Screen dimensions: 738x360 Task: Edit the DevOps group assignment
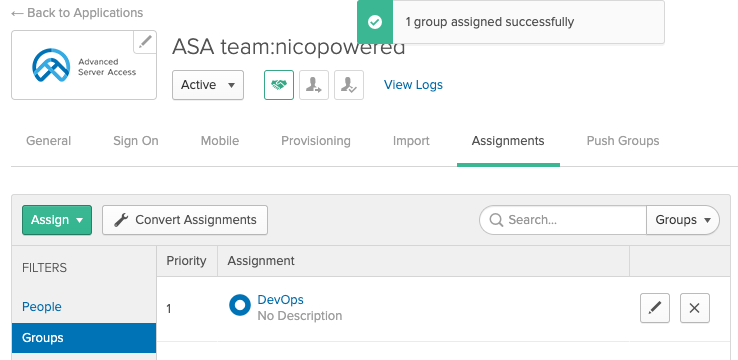(655, 308)
